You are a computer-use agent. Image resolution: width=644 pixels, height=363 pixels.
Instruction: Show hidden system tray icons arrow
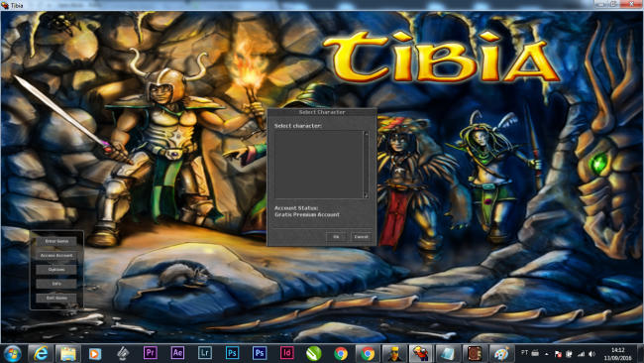pos(547,354)
